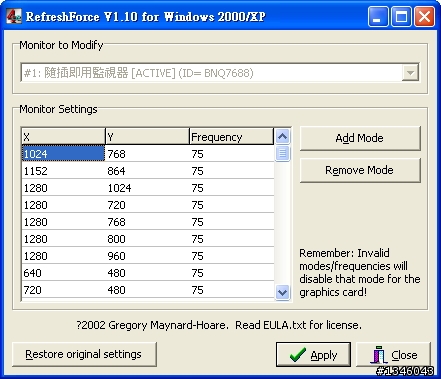
Task: Click the monitor selection combo box field
Action: [x=220, y=73]
